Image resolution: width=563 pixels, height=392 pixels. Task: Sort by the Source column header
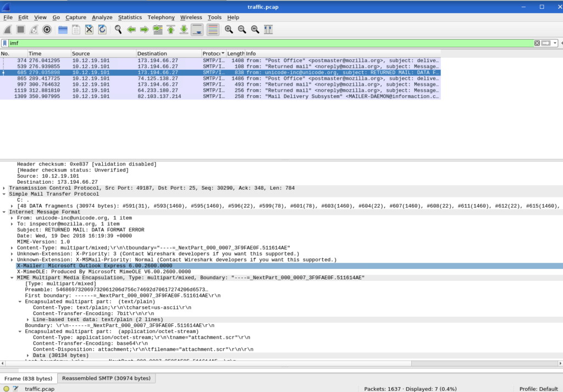(x=104, y=53)
